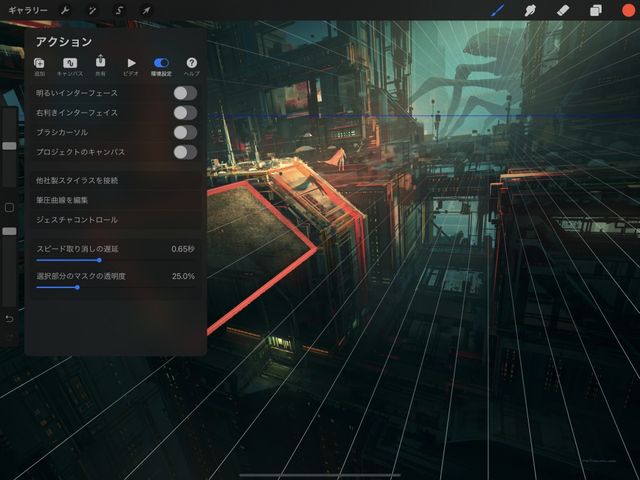The height and width of the screenshot is (480, 640).
Task: Toggle プロジェクトのキャンバス project canvas switch
Action: [185, 152]
